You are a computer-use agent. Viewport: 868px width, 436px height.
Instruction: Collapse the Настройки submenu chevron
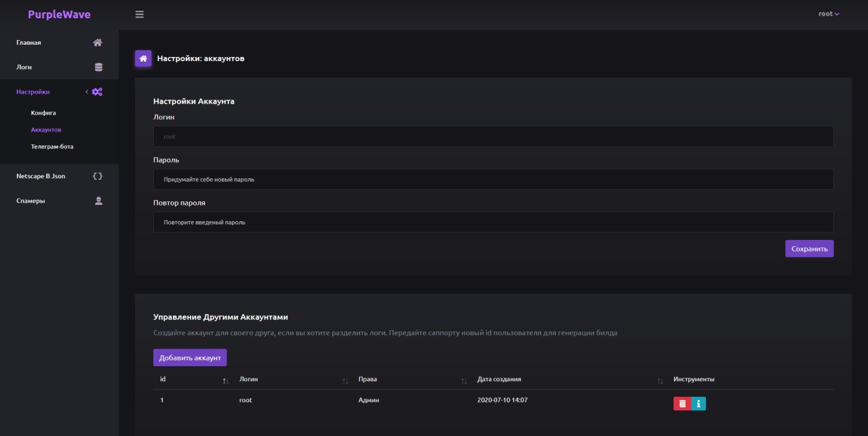[x=87, y=92]
